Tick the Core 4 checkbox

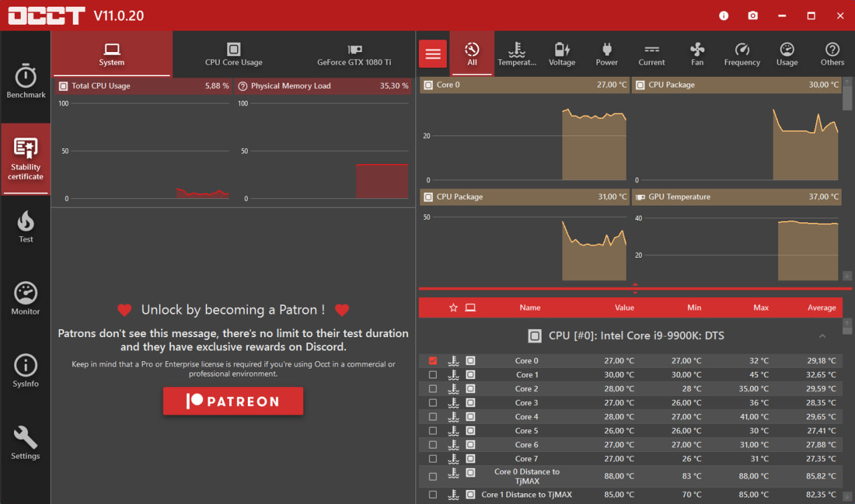tap(433, 417)
